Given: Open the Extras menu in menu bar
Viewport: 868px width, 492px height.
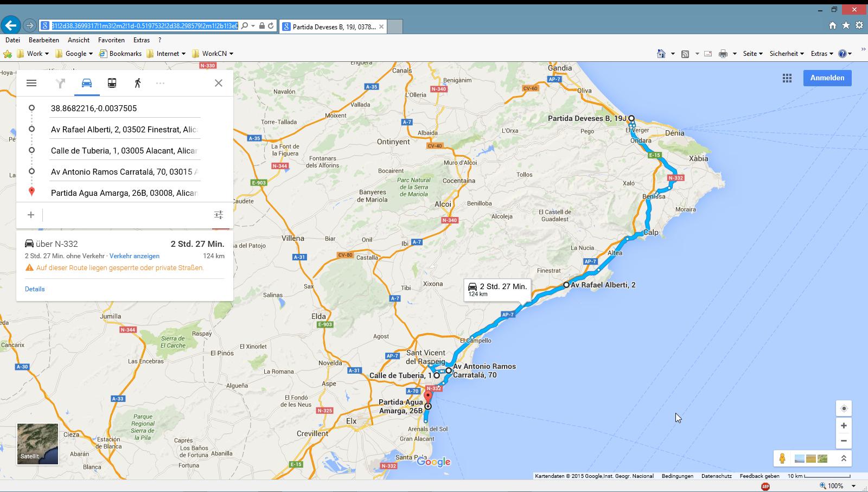Looking at the screenshot, I should (x=142, y=40).
